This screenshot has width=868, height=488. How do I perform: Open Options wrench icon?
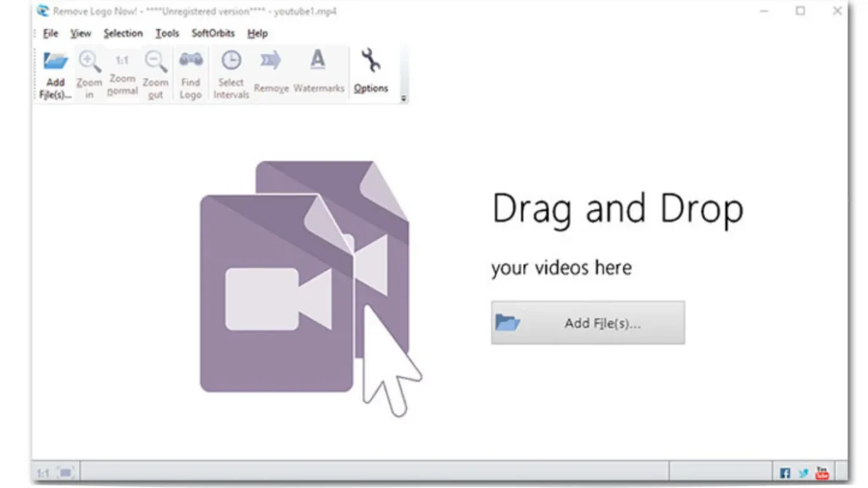tap(370, 61)
